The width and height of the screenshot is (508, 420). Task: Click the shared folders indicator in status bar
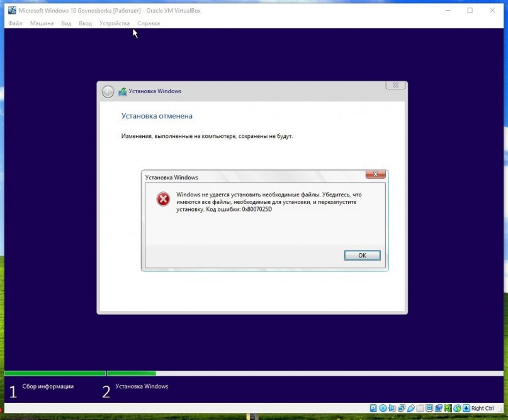[x=420, y=408]
